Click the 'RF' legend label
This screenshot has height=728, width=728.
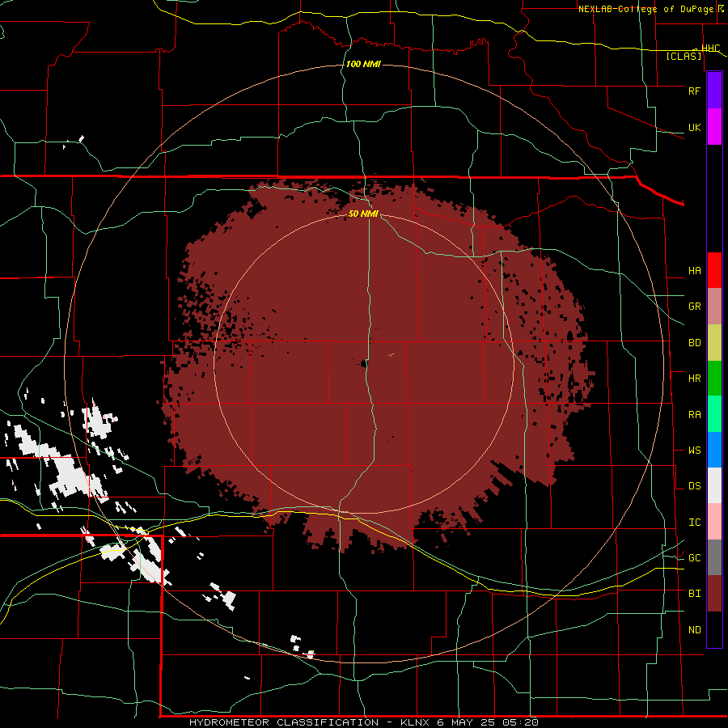(694, 91)
